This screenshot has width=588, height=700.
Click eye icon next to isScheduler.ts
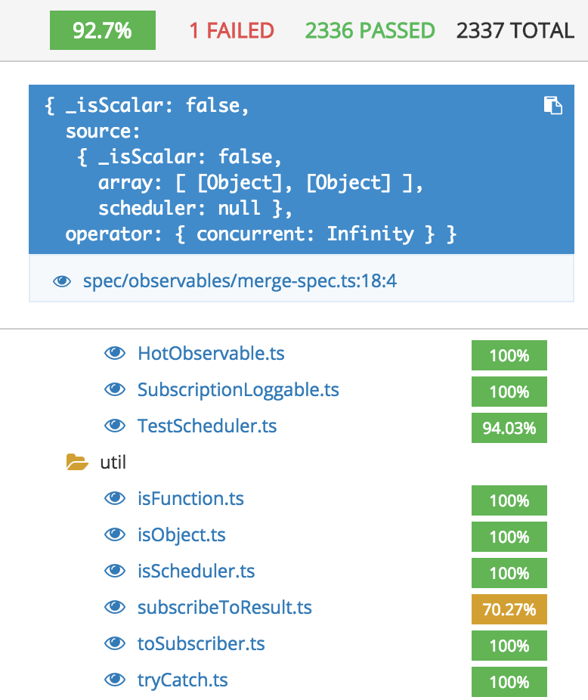[x=115, y=571]
